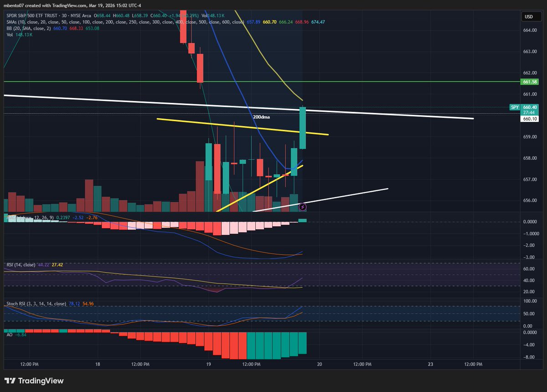Click the date 19 on the time axis

tap(209, 364)
